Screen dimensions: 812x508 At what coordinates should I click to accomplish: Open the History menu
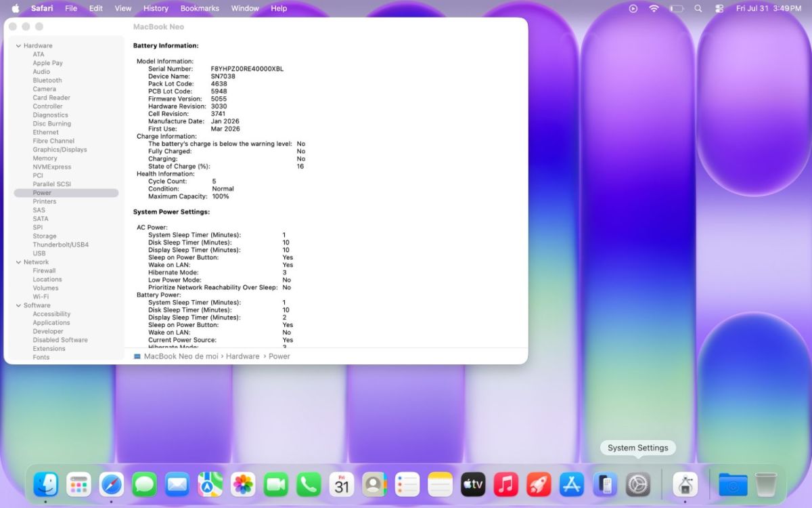click(x=156, y=8)
